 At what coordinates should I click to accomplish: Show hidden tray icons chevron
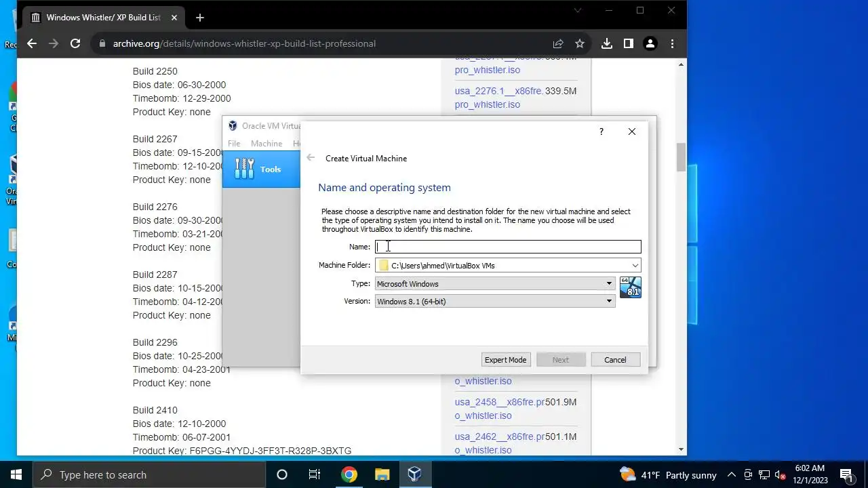[732, 475]
